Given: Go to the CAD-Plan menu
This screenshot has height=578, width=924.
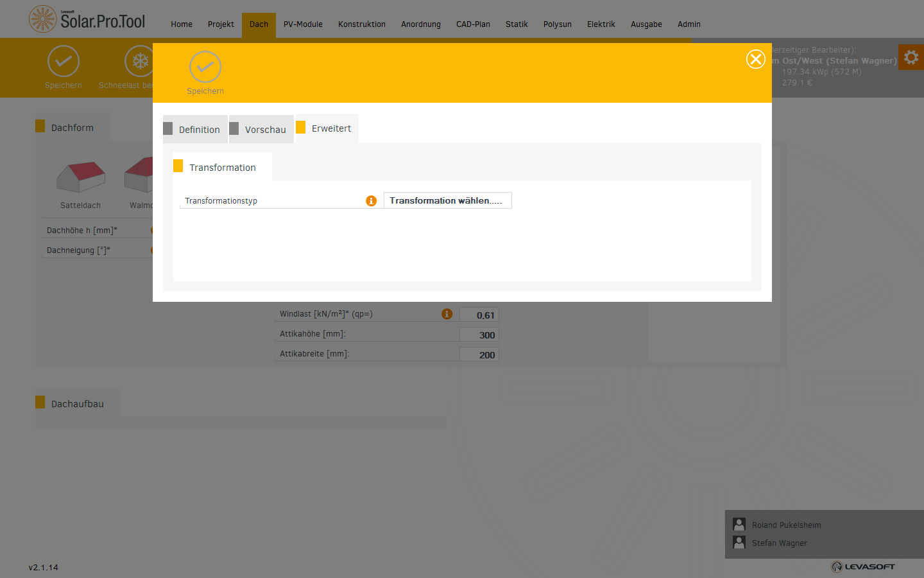Looking at the screenshot, I should [473, 24].
